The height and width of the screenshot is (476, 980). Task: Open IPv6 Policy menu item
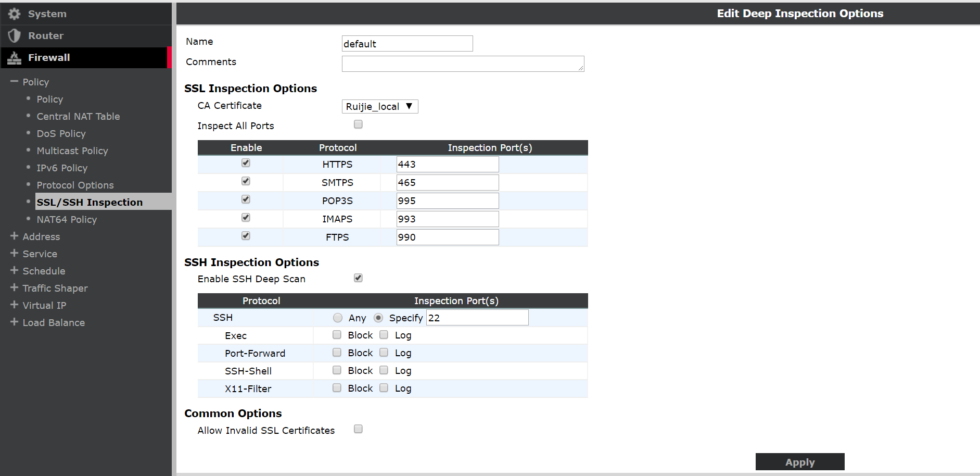pyautogui.click(x=62, y=168)
